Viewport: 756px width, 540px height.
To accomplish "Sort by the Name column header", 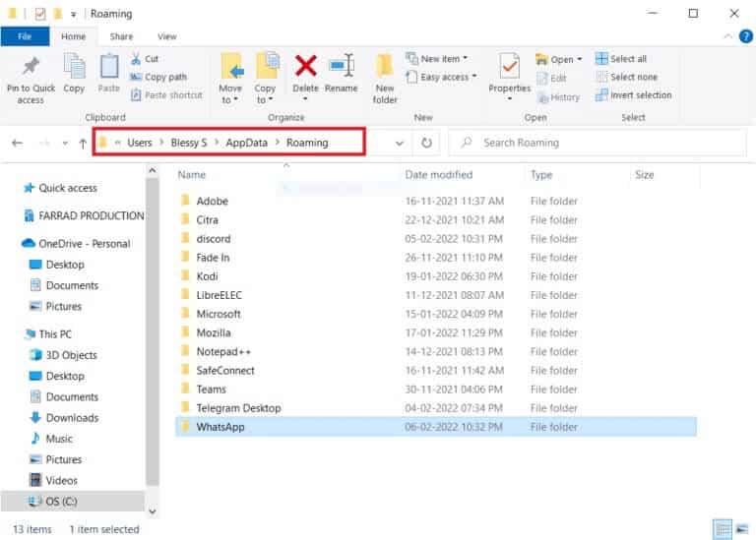I will click(191, 175).
